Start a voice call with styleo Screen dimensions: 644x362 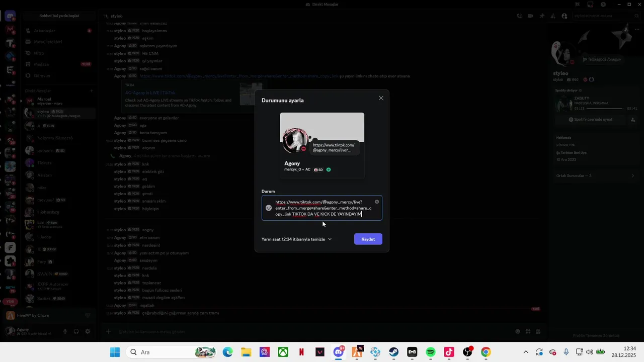click(x=519, y=16)
